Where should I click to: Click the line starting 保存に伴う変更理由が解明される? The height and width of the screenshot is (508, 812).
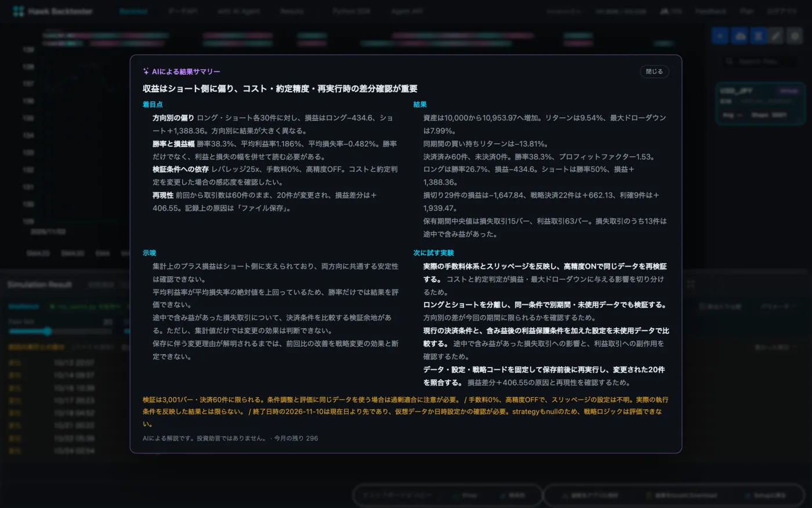click(275, 350)
